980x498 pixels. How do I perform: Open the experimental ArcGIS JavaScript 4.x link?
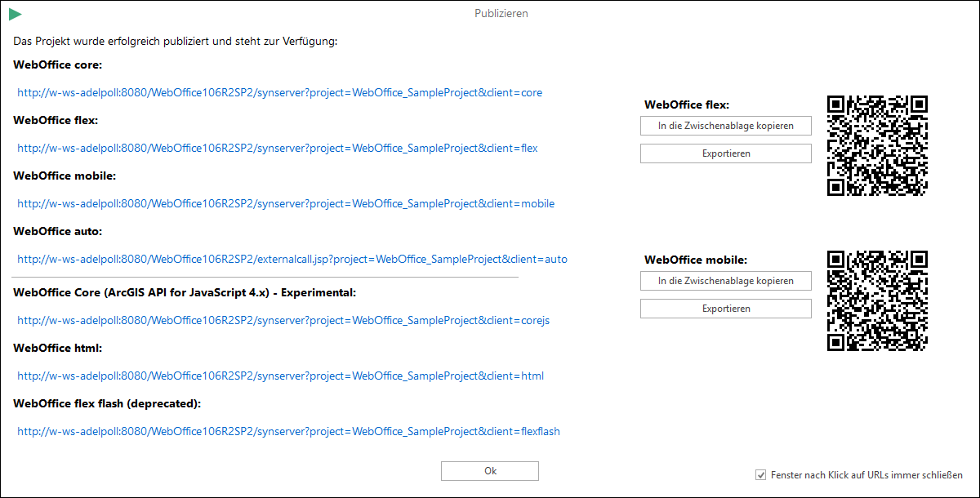point(282,320)
